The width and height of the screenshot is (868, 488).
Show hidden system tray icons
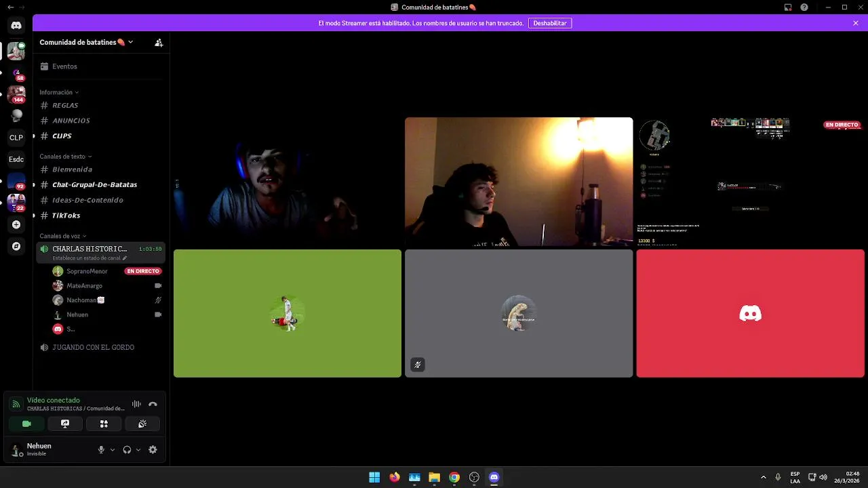point(764,477)
